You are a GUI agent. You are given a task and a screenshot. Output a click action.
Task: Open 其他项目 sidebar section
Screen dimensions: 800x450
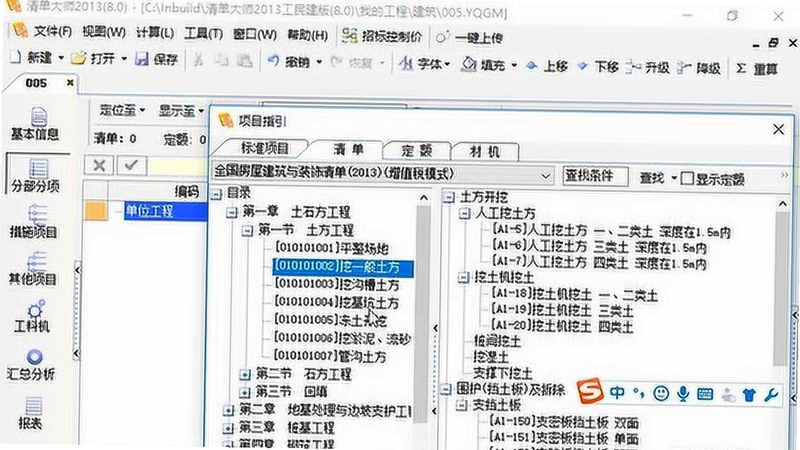[x=34, y=269]
